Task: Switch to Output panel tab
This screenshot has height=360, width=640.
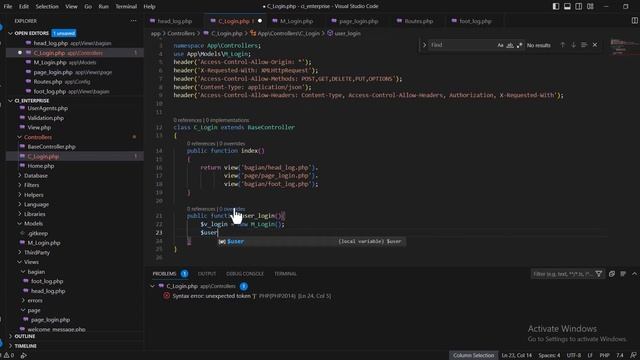Action: click(x=207, y=274)
